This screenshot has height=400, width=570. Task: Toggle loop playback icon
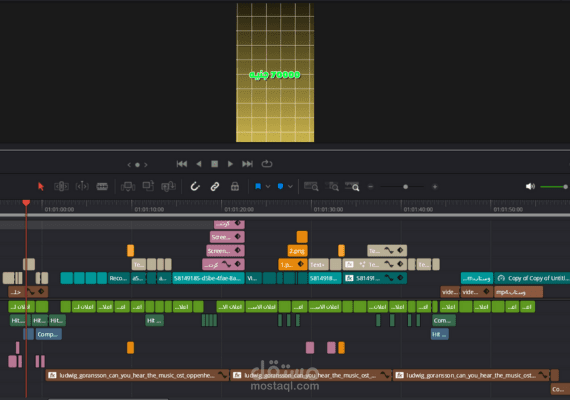[x=267, y=164]
